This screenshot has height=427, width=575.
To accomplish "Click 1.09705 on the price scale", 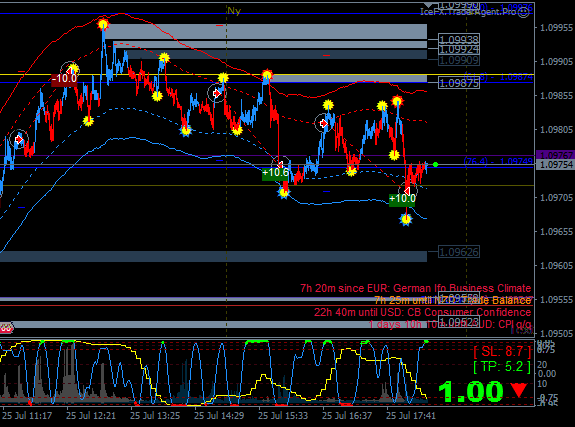I will [556, 197].
